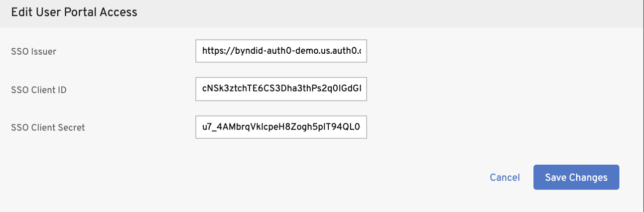Image resolution: width=644 pixels, height=212 pixels.
Task: Discard edits by clicking Cancel
Action: tap(505, 178)
